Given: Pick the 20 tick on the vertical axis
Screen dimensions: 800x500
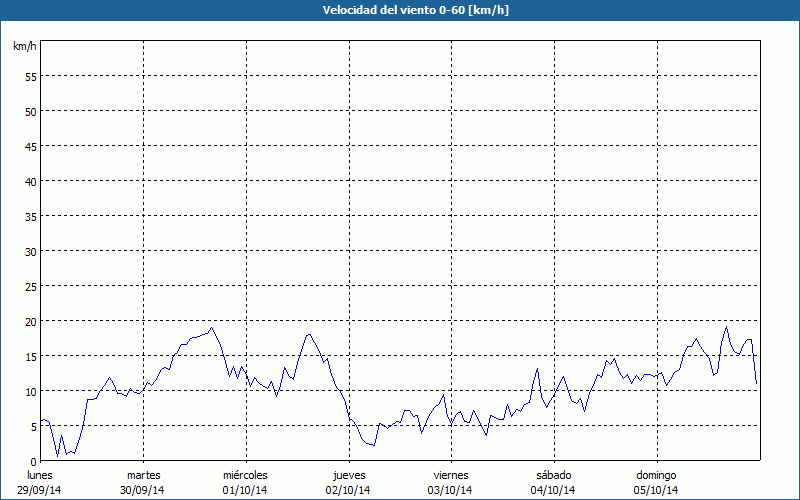Looking at the screenshot, I should 30,321.
